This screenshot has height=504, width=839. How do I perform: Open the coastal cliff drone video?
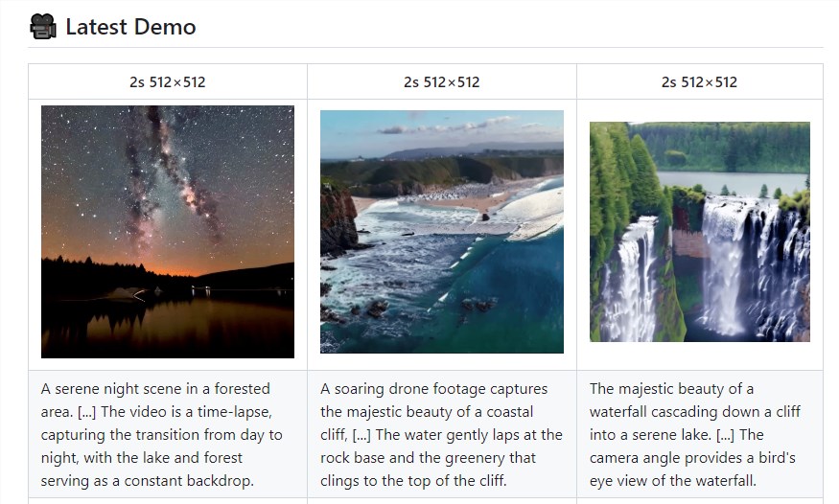coord(442,232)
